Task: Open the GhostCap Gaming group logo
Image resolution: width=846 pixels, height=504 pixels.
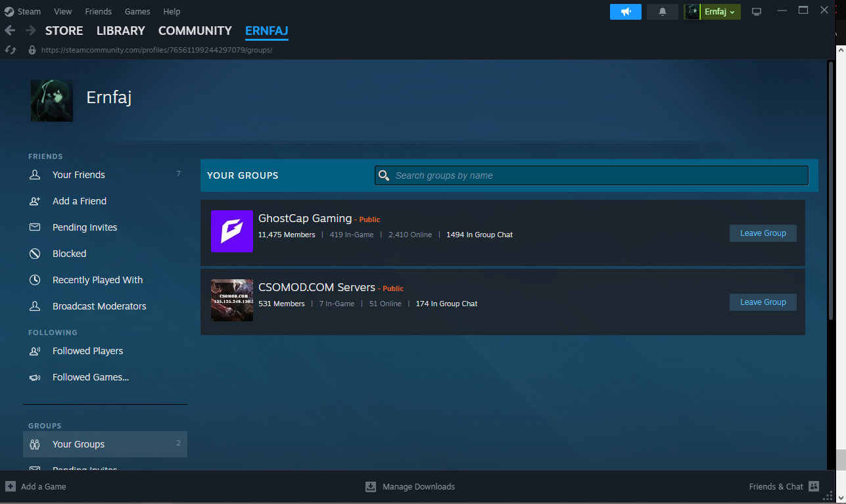Action: pyautogui.click(x=232, y=231)
